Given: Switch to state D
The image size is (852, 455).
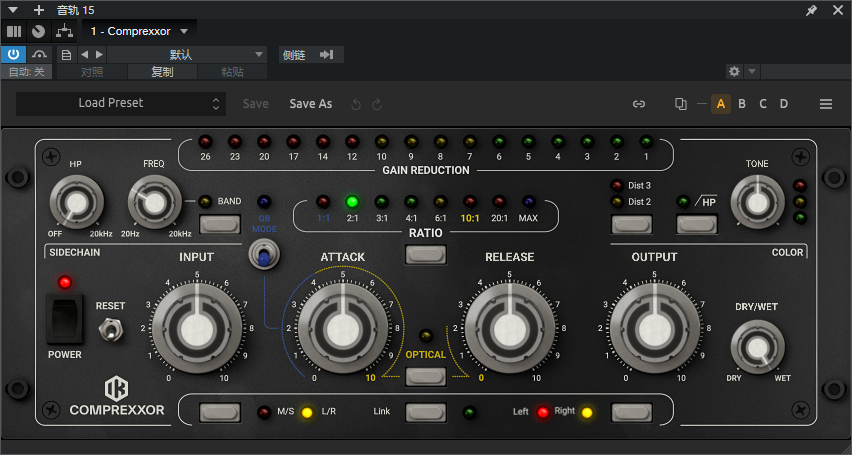Looking at the screenshot, I should tap(784, 104).
